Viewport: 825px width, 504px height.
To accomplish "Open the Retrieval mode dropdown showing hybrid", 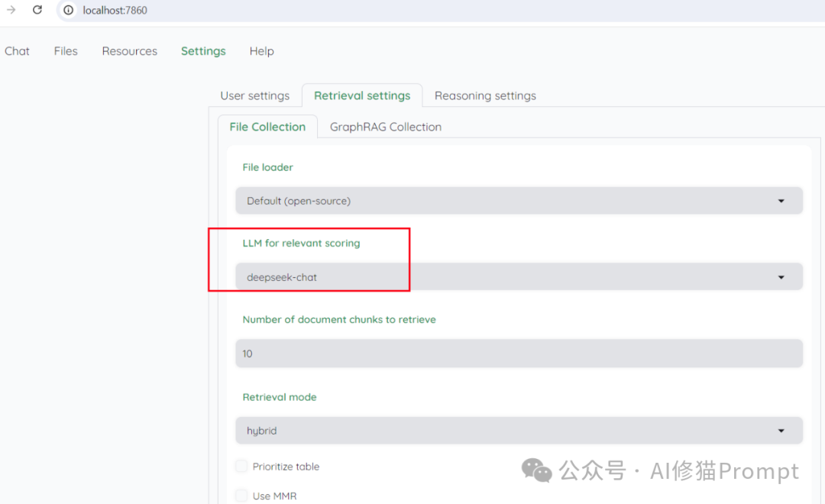I will coord(519,430).
